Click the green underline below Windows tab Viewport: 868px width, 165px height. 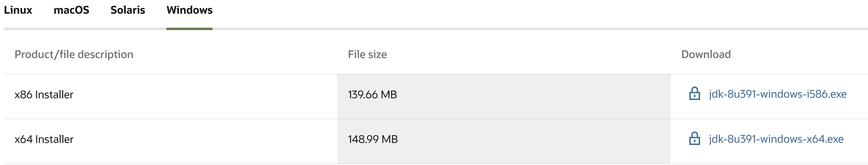189,29
